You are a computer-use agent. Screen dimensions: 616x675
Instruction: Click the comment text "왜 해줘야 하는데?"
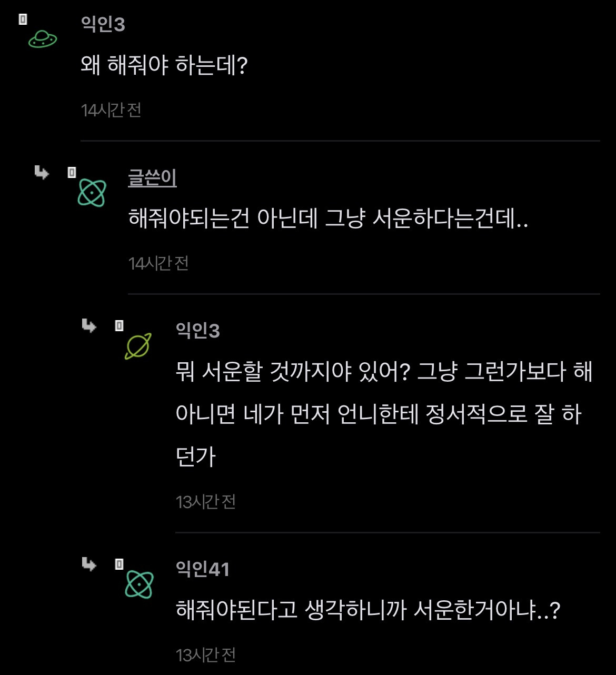[164, 65]
